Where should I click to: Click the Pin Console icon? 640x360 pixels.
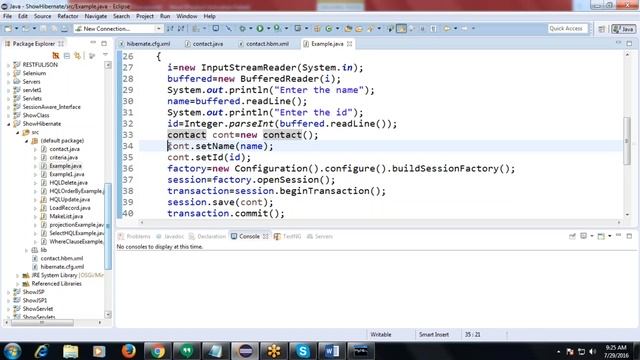coord(572,236)
